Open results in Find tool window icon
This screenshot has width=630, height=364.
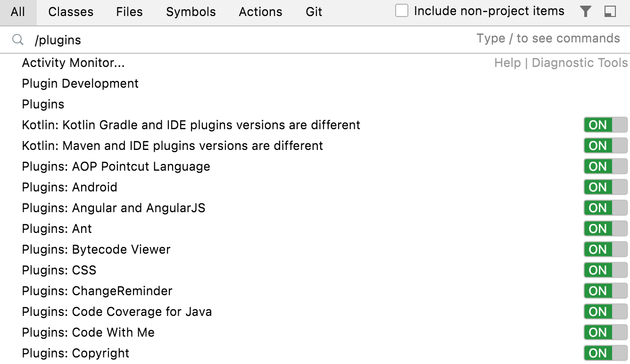(x=610, y=11)
